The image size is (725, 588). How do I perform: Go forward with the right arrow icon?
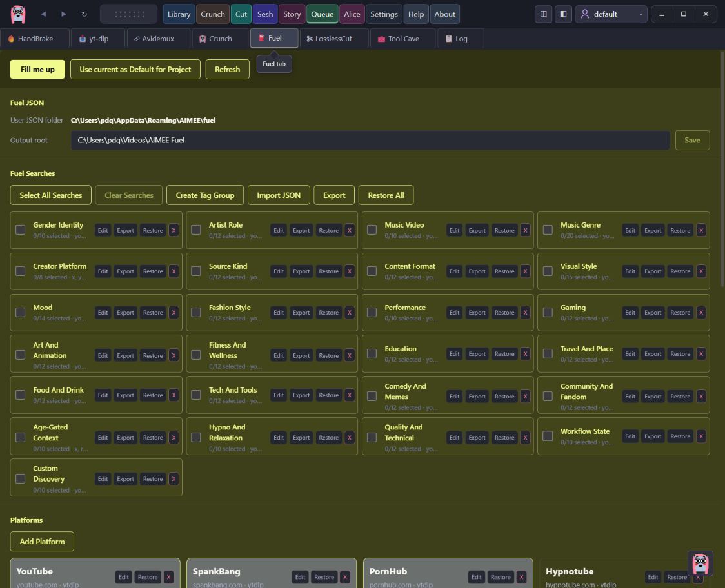[x=64, y=14]
